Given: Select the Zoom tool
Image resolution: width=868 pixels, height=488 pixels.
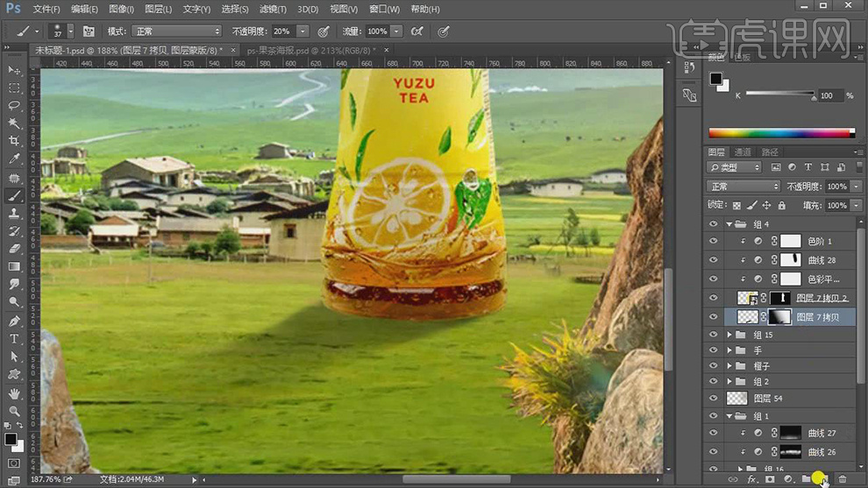Looking at the screenshot, I should pyautogui.click(x=14, y=411).
